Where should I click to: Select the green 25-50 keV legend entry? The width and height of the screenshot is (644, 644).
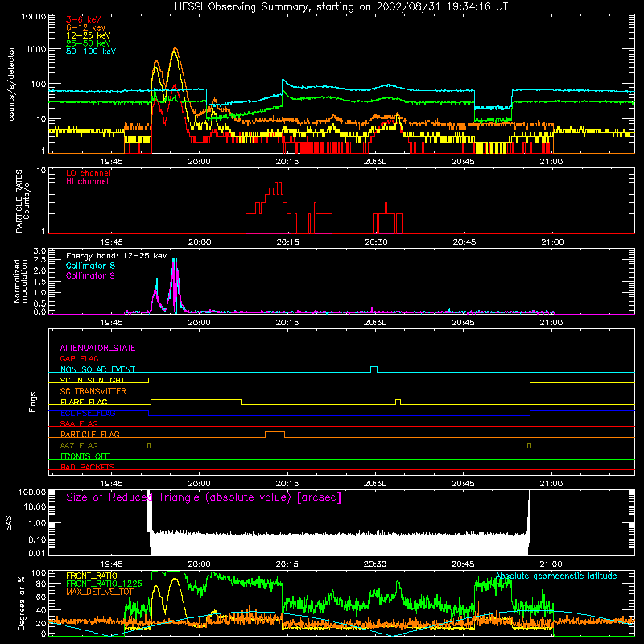pyautogui.click(x=89, y=43)
